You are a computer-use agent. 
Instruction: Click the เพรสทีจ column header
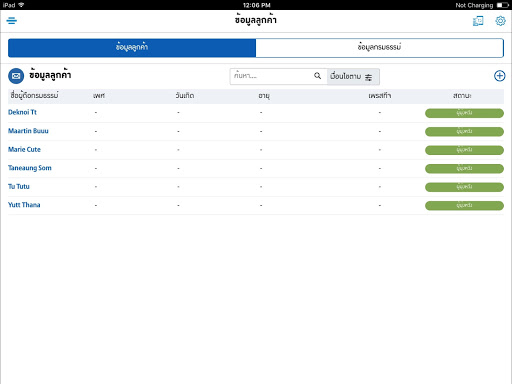point(380,96)
